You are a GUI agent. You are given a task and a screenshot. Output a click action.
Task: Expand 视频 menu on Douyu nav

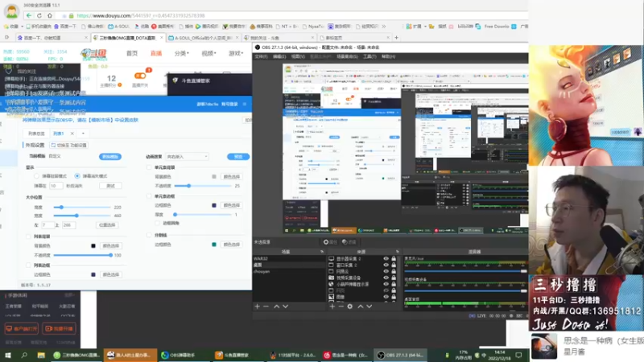coord(208,53)
